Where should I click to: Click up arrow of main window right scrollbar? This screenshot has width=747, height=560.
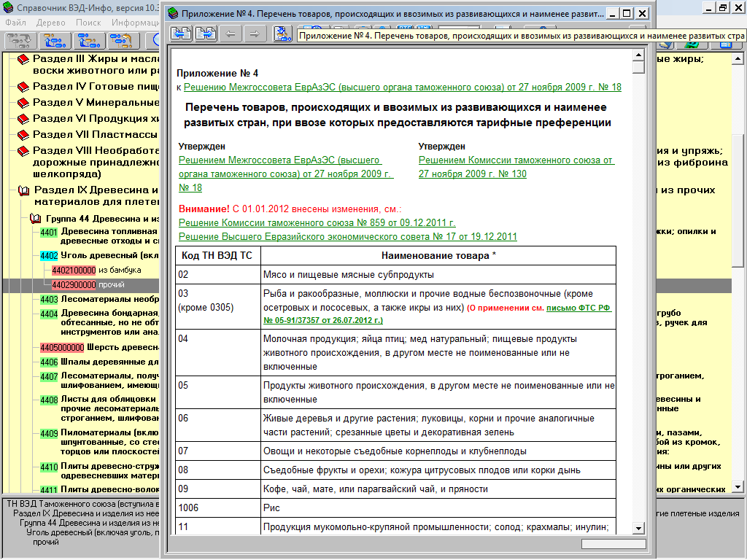(738, 59)
